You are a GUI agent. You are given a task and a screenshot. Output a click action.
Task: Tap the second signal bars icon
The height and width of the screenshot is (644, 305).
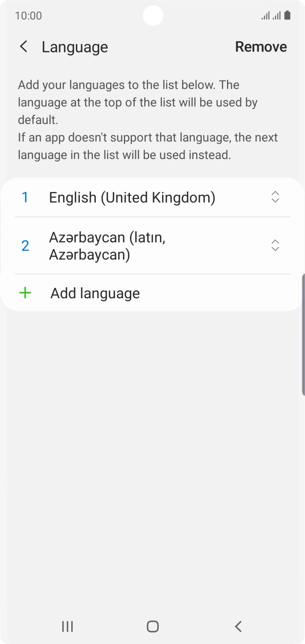(x=276, y=15)
